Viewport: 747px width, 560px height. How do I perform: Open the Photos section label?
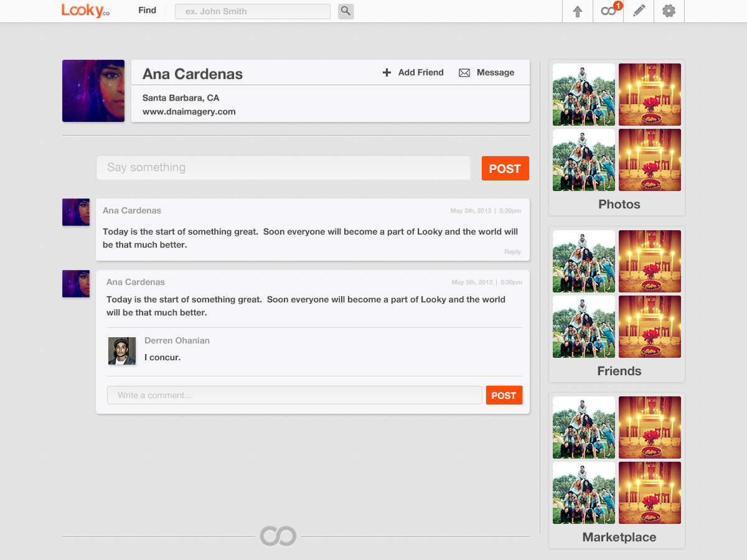(x=619, y=204)
